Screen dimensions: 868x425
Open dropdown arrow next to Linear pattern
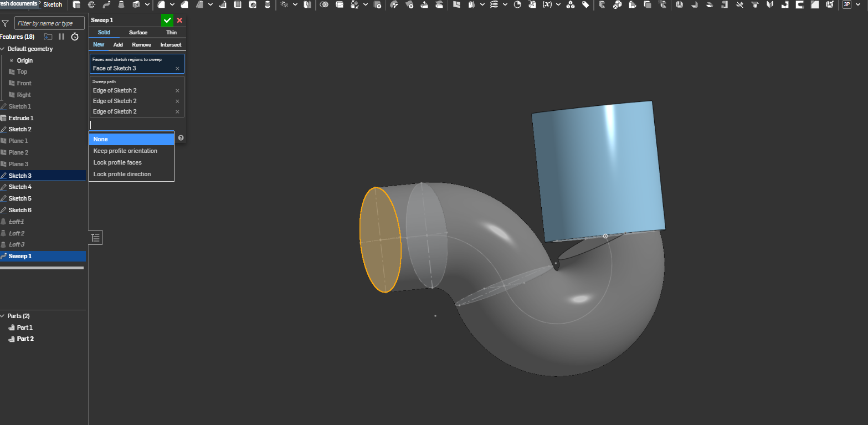point(295,4)
